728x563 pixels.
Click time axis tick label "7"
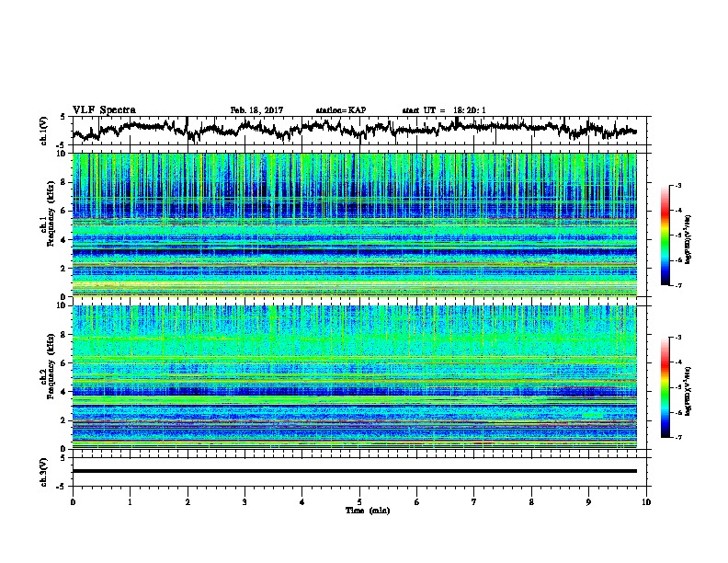click(x=474, y=502)
